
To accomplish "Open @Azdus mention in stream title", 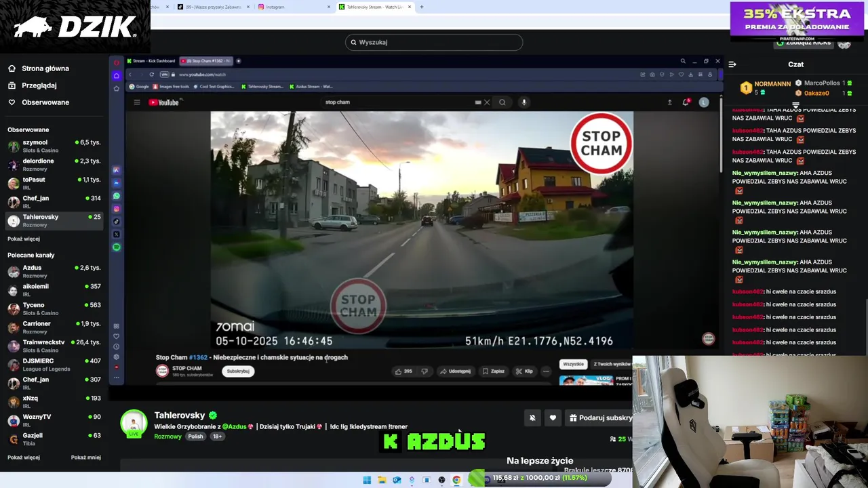I will click(235, 427).
